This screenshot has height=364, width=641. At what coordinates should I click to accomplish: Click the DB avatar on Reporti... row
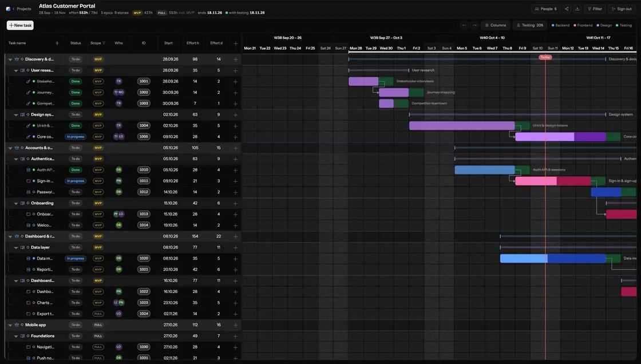click(118, 270)
